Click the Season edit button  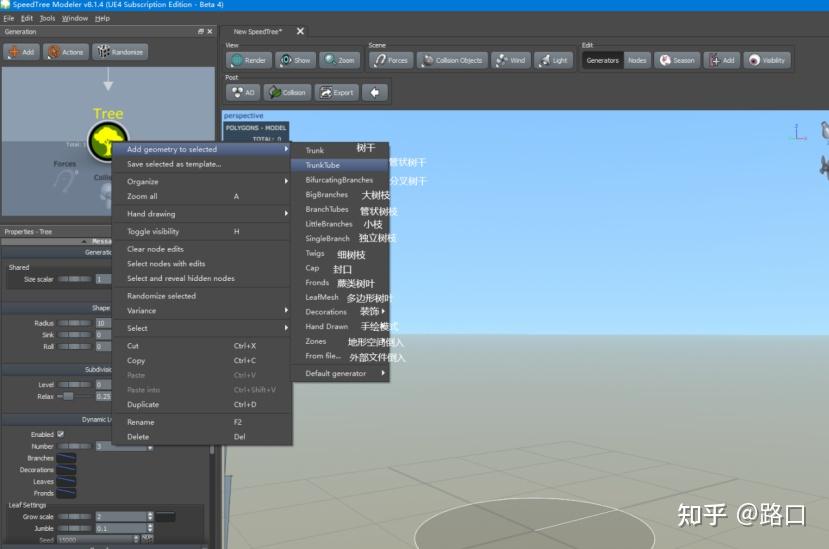click(677, 60)
